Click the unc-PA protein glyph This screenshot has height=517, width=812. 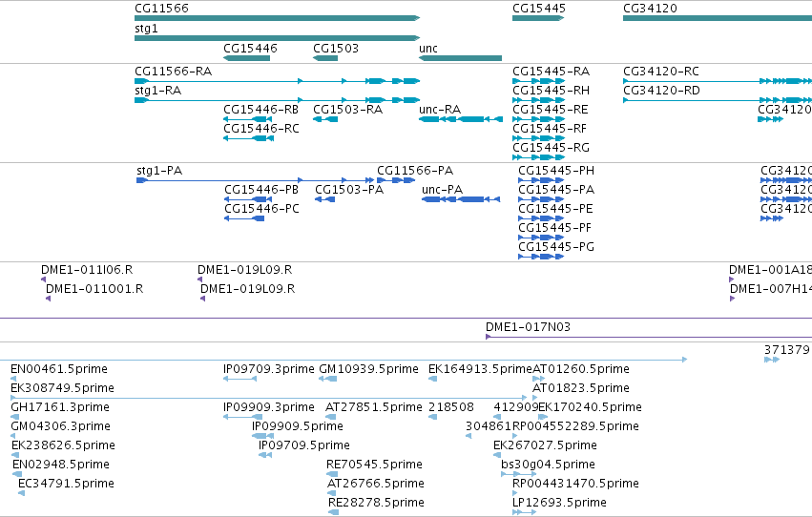[x=461, y=199]
